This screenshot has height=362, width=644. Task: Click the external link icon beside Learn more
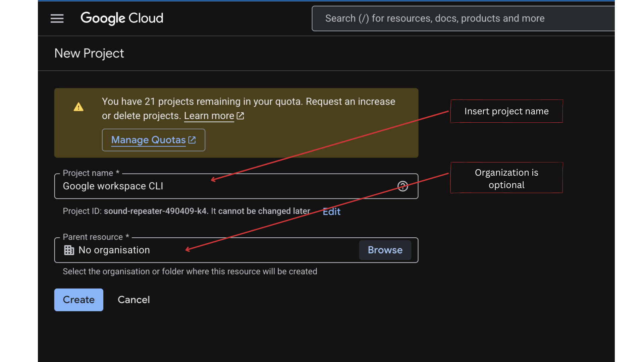tap(240, 116)
